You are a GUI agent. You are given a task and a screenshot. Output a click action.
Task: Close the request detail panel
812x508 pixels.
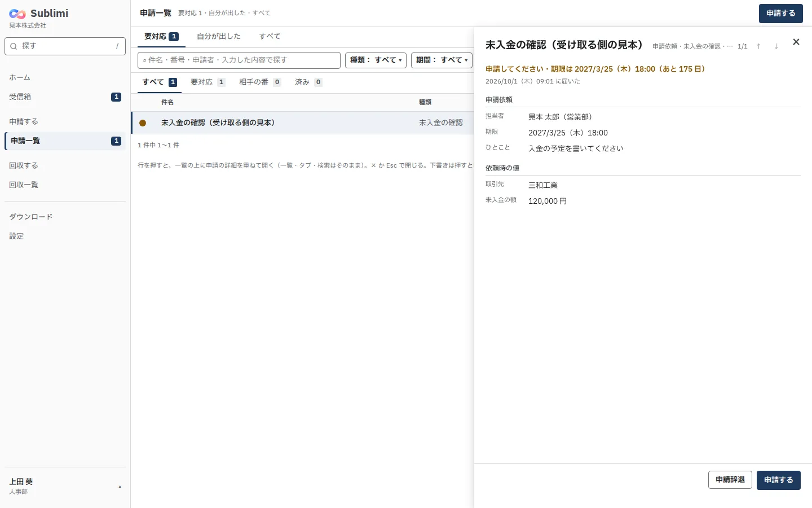click(x=796, y=42)
